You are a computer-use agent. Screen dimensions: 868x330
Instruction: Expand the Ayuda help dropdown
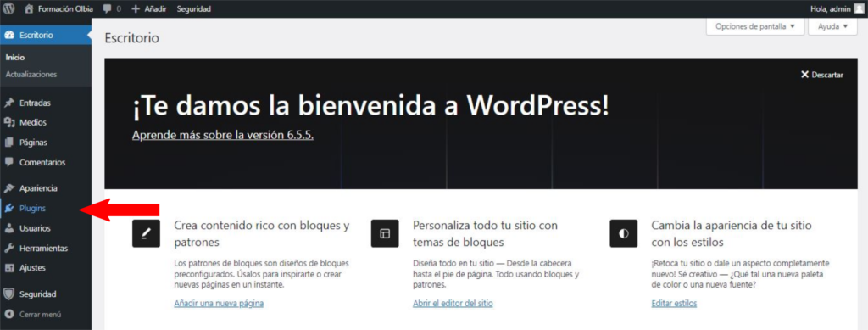tap(832, 26)
